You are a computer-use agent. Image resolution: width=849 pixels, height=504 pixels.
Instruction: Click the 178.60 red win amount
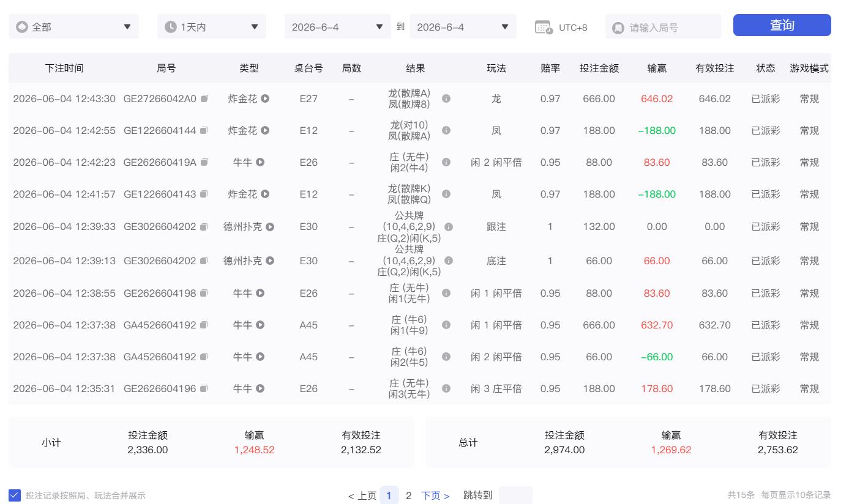(657, 388)
